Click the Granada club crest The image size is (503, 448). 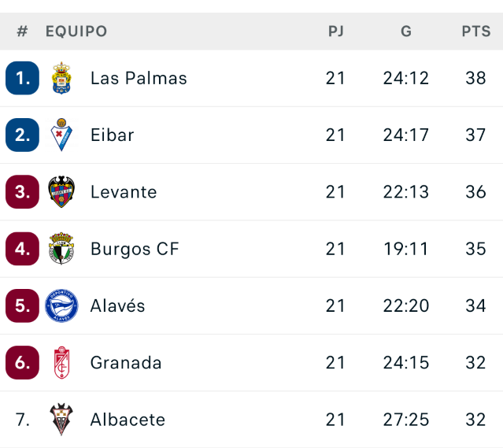point(61,363)
